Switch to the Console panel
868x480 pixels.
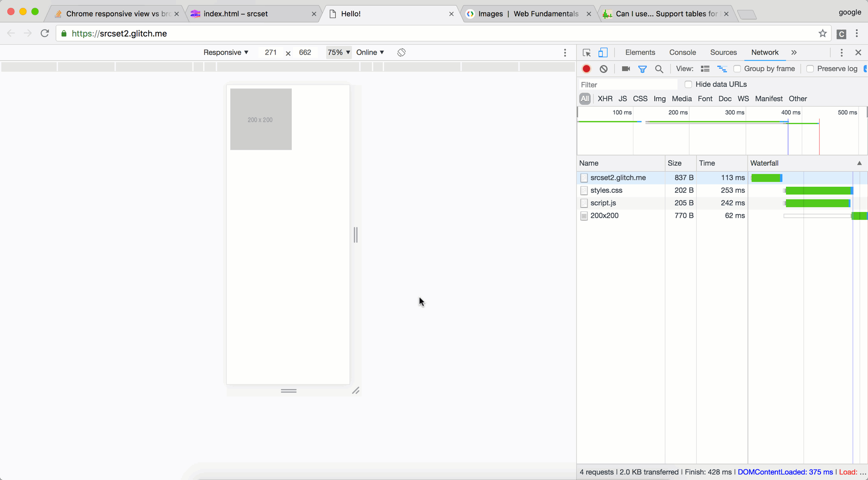coord(682,52)
